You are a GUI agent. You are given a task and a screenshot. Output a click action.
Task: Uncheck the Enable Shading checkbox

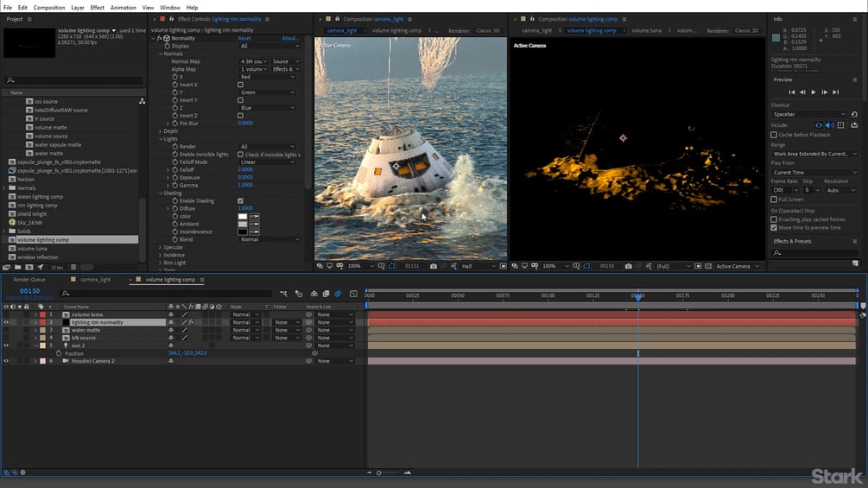[x=240, y=200]
